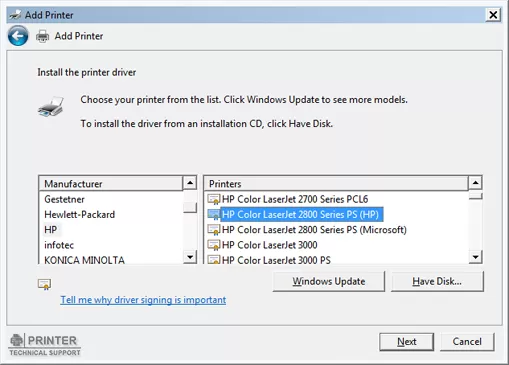Click the Manufacturer list's down arrow
The image size is (509, 365).
[x=190, y=257]
